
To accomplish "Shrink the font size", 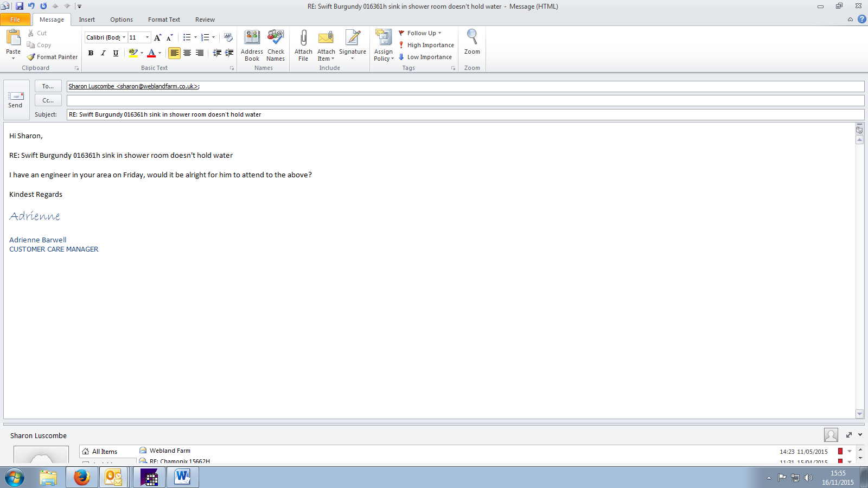I will [x=169, y=37].
